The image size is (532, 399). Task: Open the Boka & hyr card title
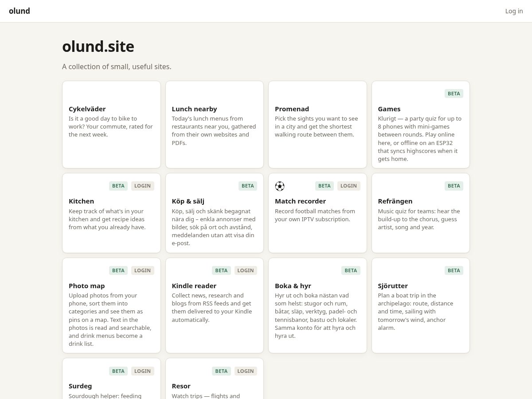[x=293, y=286]
